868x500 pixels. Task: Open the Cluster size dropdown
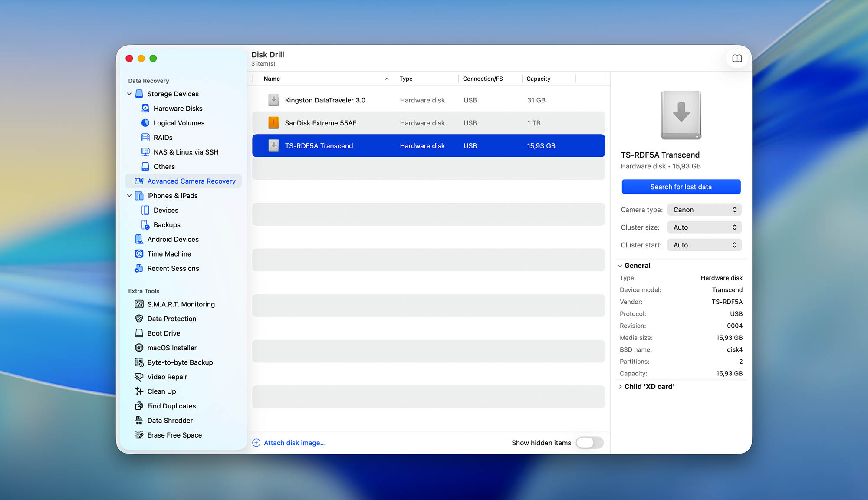coord(704,227)
